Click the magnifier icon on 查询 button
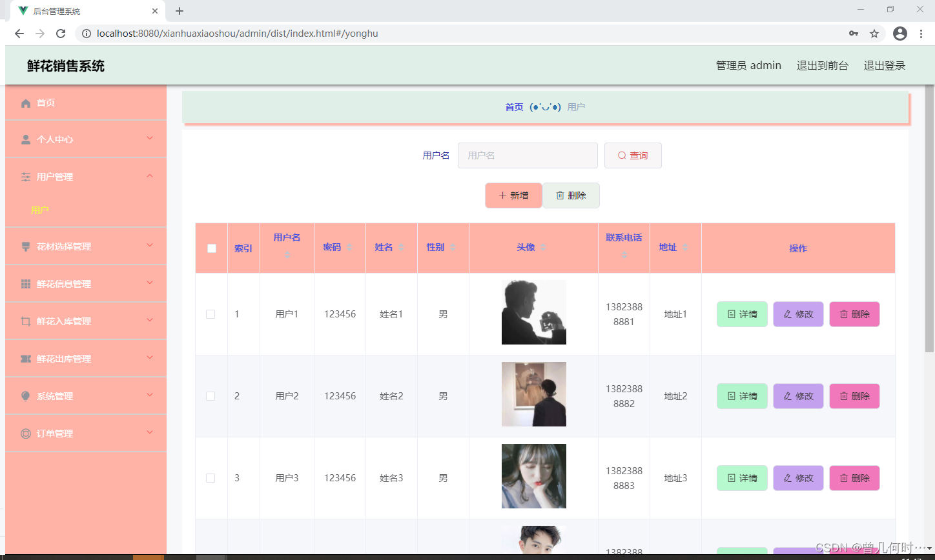 click(x=622, y=155)
